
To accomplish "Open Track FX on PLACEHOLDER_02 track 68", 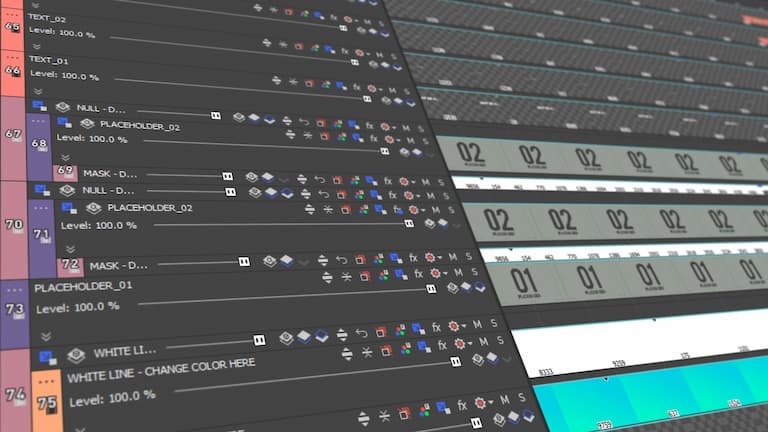I will coord(373,139).
